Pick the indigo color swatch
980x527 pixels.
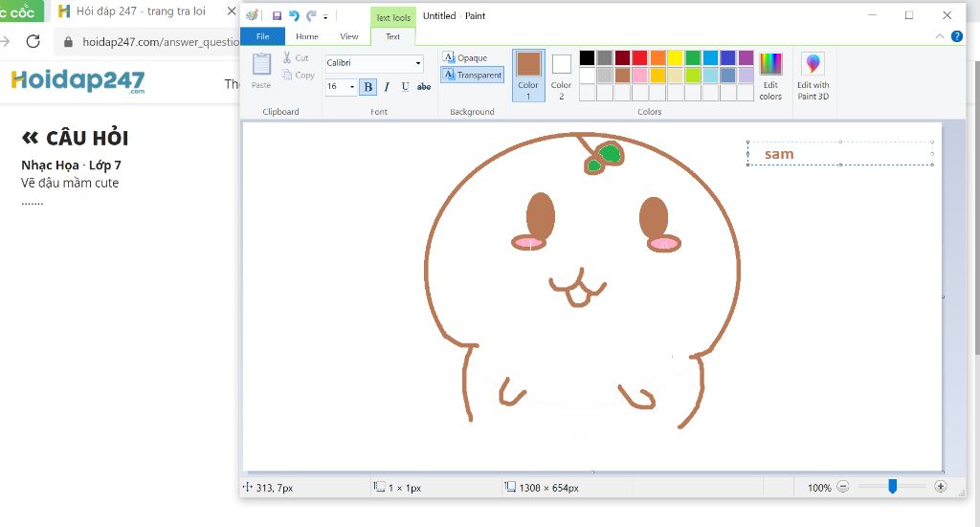pos(728,58)
